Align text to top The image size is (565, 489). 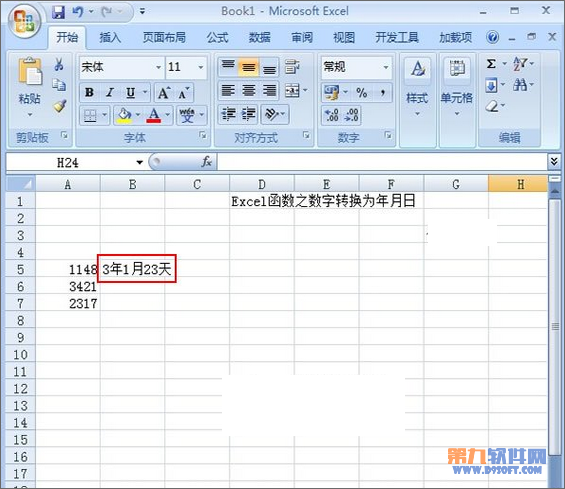(x=228, y=67)
